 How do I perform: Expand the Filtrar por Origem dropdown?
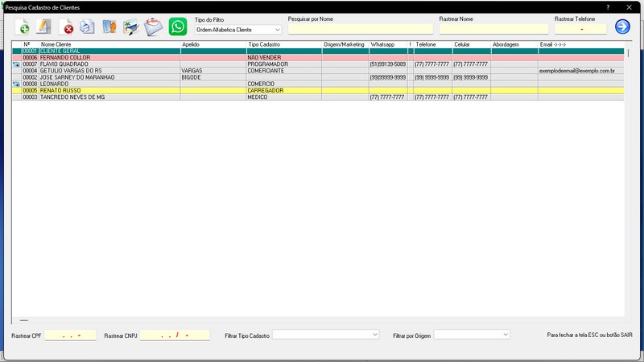coord(472,334)
